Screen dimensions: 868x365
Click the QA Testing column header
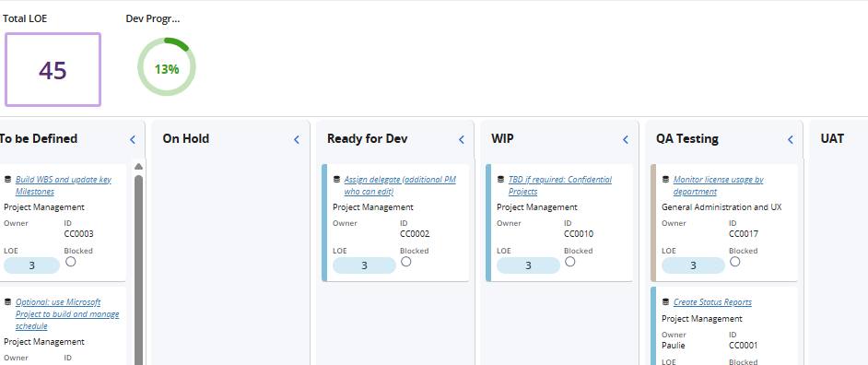coord(687,138)
